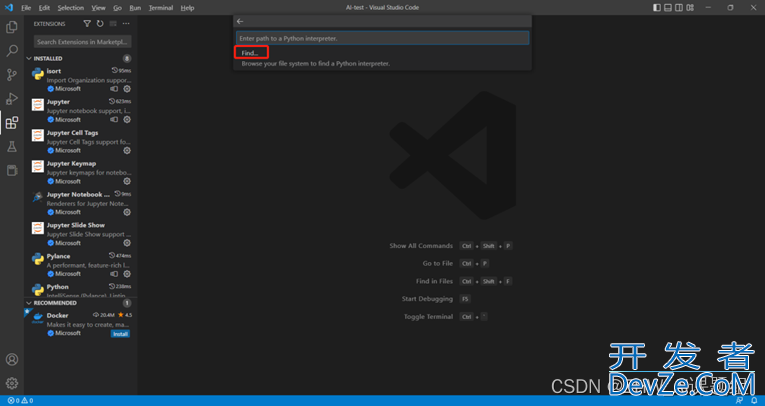
Task: Go back in the interpreter picker
Action: (x=240, y=21)
